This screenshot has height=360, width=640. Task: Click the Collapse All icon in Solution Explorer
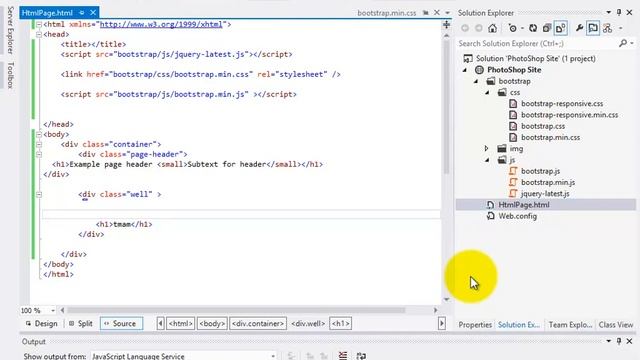pos(547,28)
